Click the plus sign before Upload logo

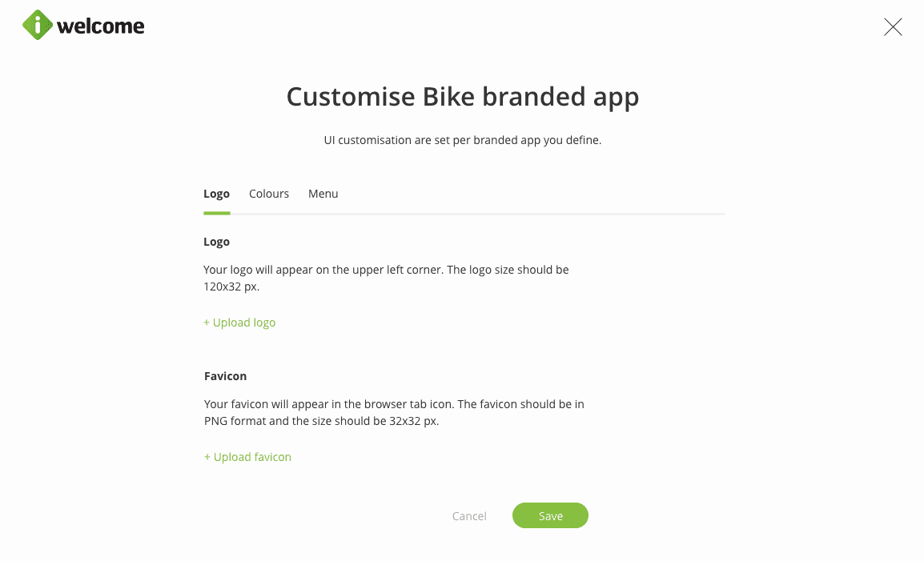pos(207,323)
